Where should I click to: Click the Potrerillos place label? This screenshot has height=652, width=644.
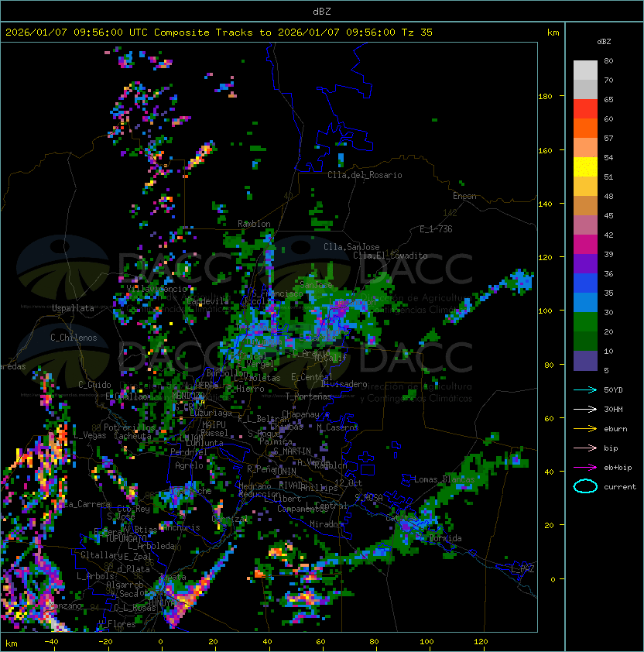(x=129, y=427)
